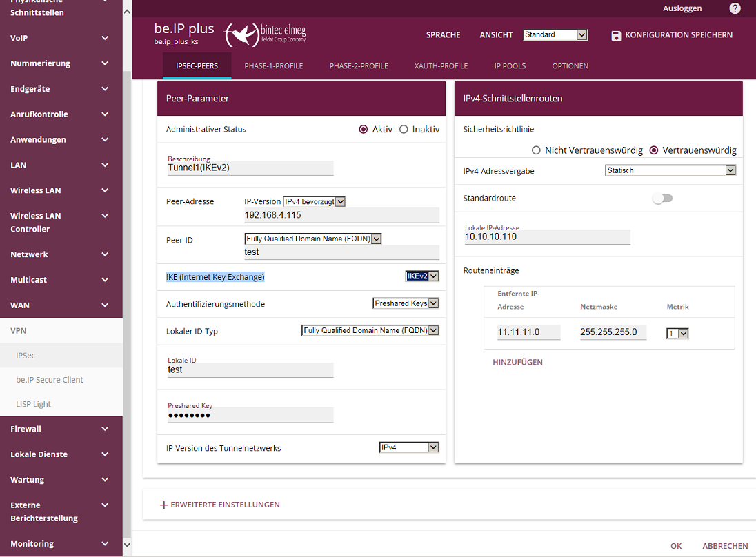This screenshot has height=557, width=756.
Task: Switch to the OPTIONEN tab
Action: point(570,66)
